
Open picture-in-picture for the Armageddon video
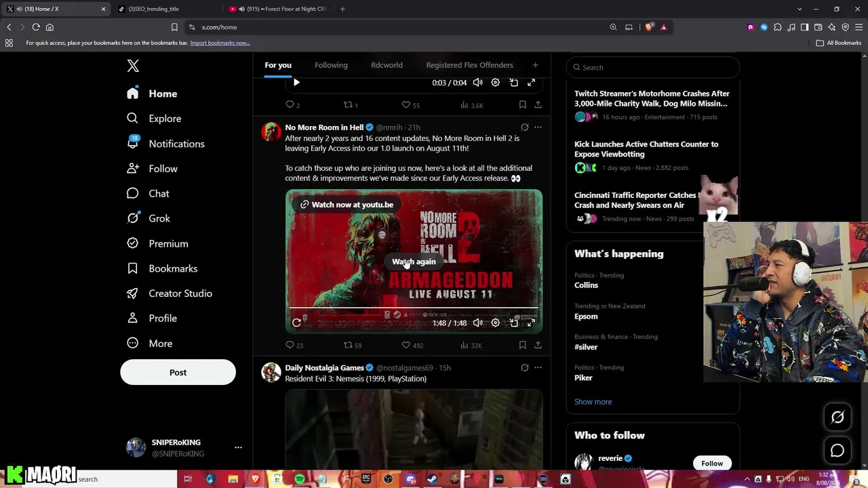(513, 323)
